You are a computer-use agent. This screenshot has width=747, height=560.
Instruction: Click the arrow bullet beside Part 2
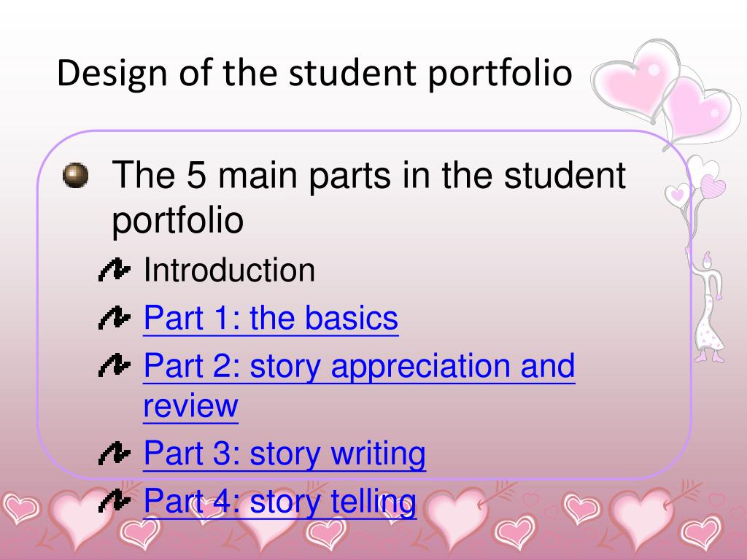[114, 366]
